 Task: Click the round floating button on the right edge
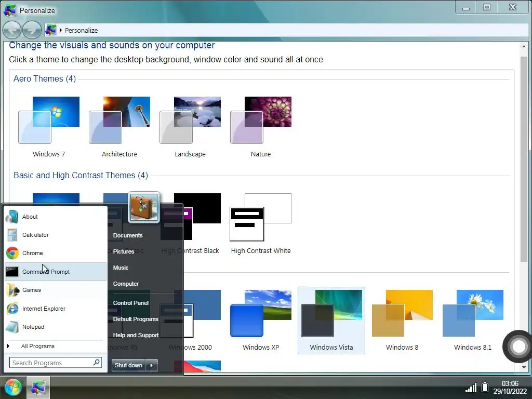pyautogui.click(x=518, y=347)
